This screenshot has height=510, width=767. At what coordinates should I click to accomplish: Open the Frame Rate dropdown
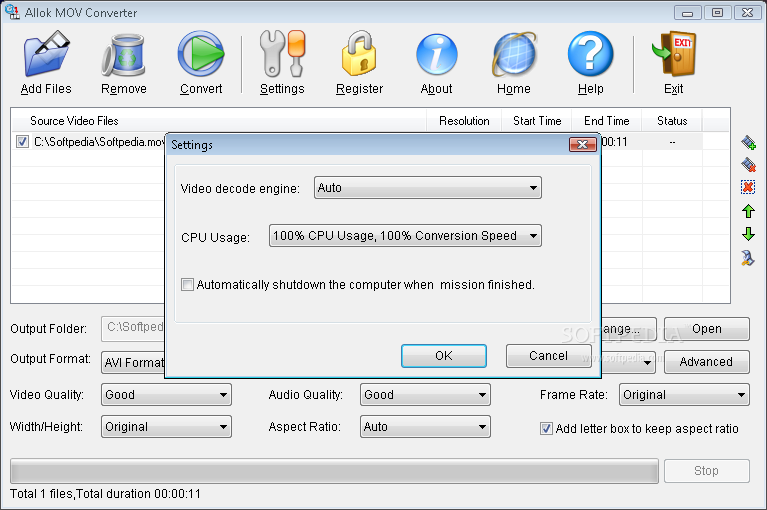(x=684, y=395)
